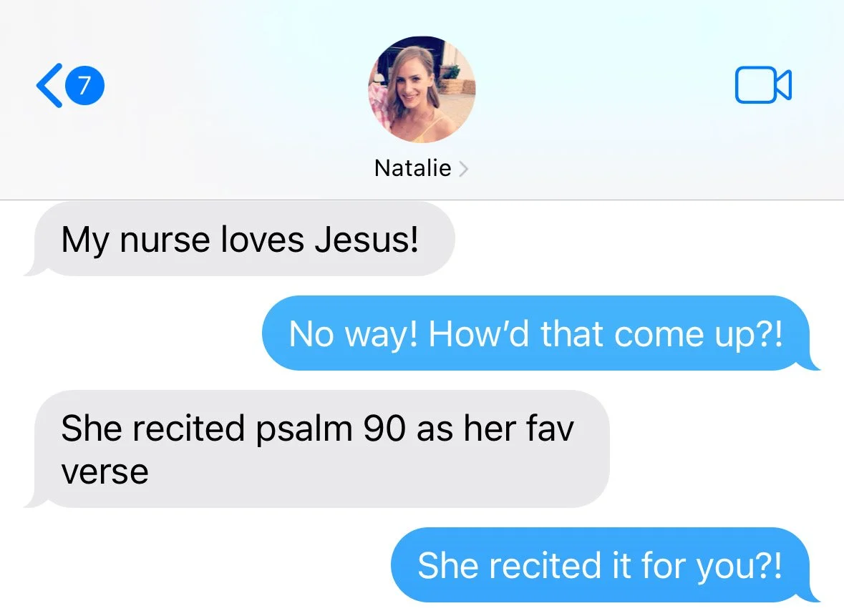This screenshot has width=844, height=616.
Task: Start a FaceTime video call
Action: [763, 85]
